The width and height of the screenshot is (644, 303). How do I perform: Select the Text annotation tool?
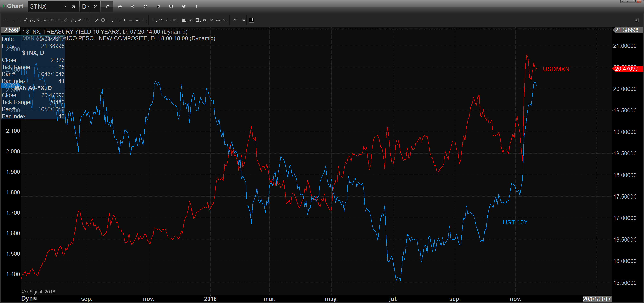point(154,20)
